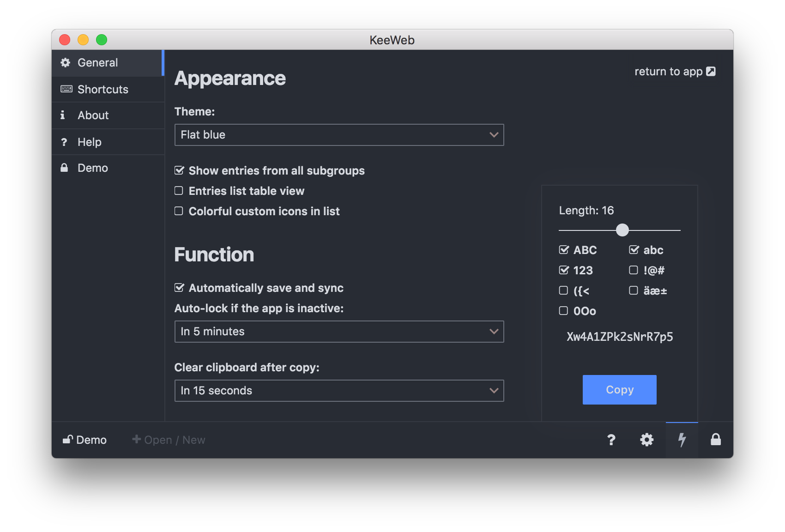Click the Function heading

pyautogui.click(x=214, y=255)
